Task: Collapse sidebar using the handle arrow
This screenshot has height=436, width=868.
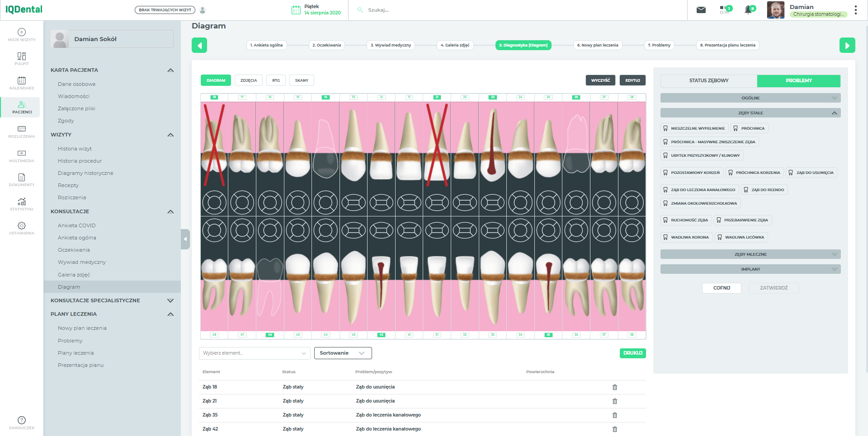Action: tap(185, 239)
